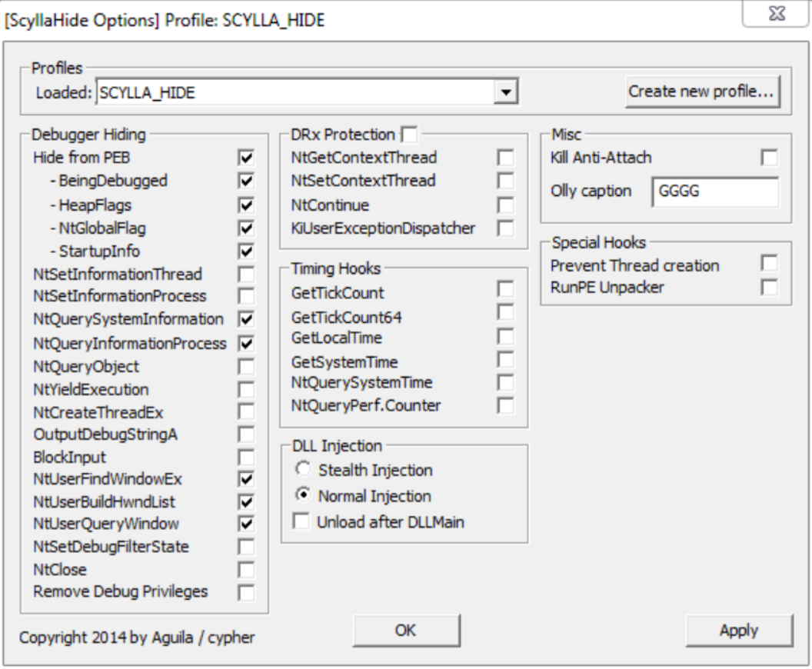
Task: Uncheck the NtGlobalFlag checkbox
Action: pyautogui.click(x=246, y=228)
